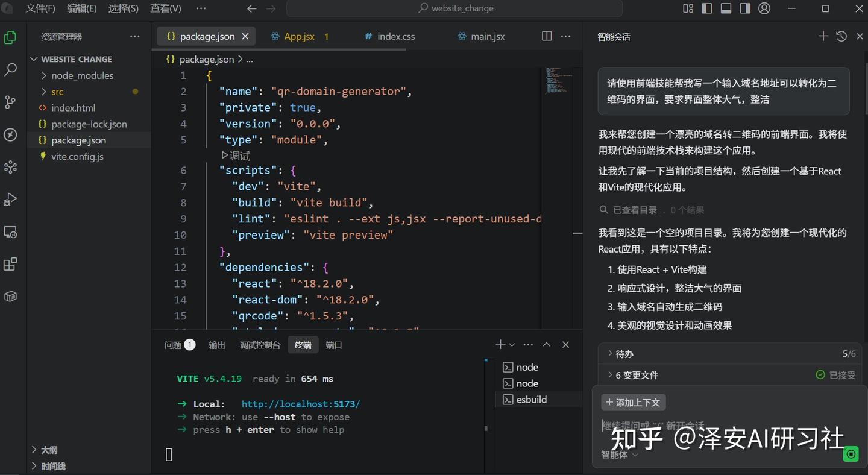Expand the 待办 section in the chat

[625, 354]
